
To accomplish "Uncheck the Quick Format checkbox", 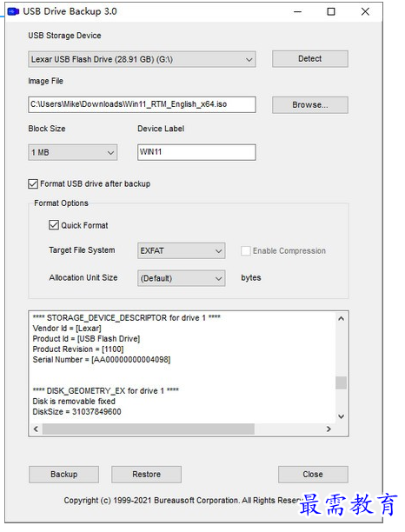I will (x=54, y=225).
